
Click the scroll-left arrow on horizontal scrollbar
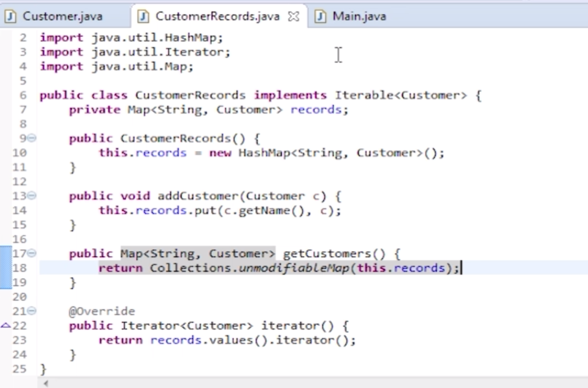[x=46, y=383]
